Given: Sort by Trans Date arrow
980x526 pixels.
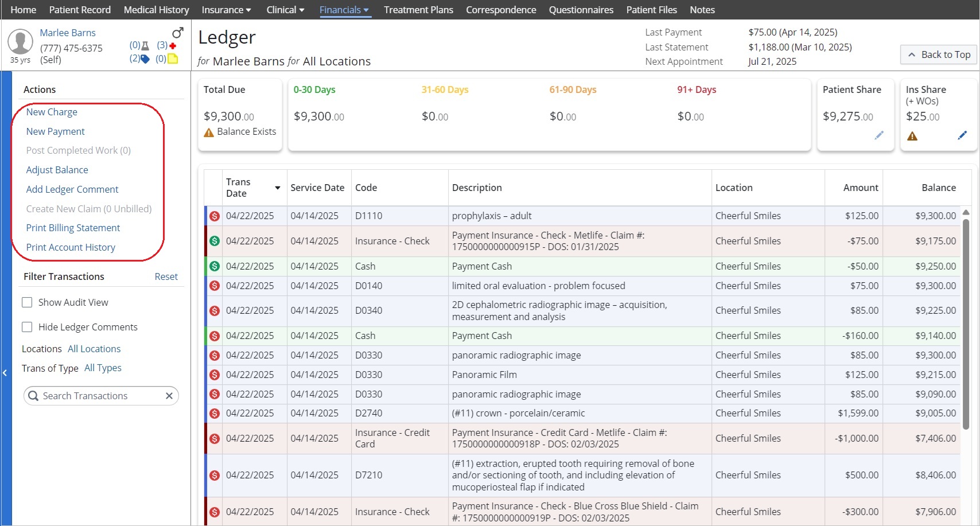Looking at the screenshot, I should [x=278, y=188].
